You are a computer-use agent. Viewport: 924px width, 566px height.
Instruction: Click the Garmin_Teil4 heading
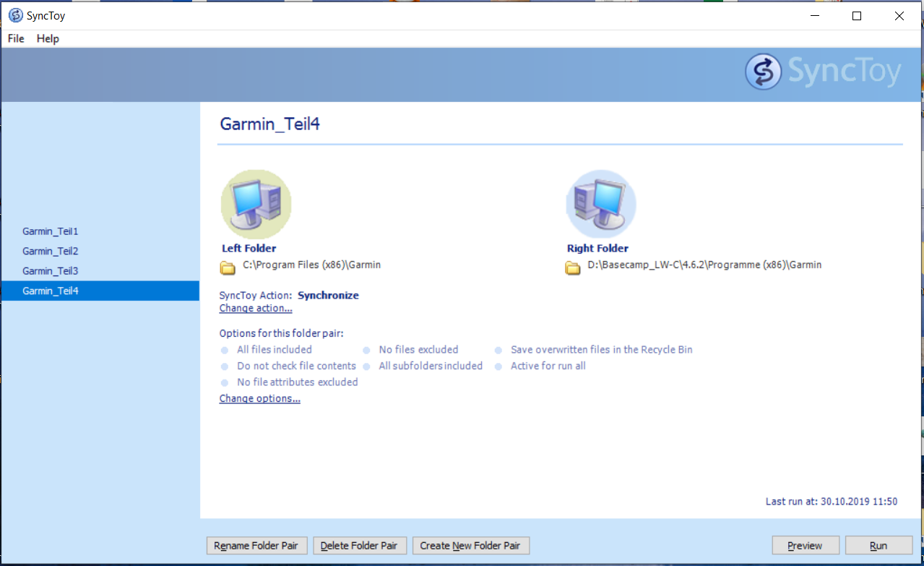pyautogui.click(x=269, y=124)
